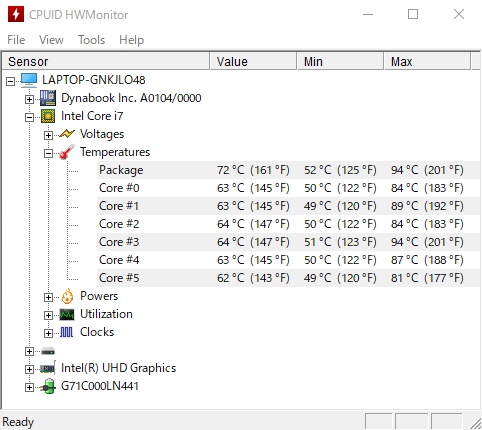The image size is (482, 430).
Task: Expand the Dynabook Inc. motherboard node
Action: [29, 99]
